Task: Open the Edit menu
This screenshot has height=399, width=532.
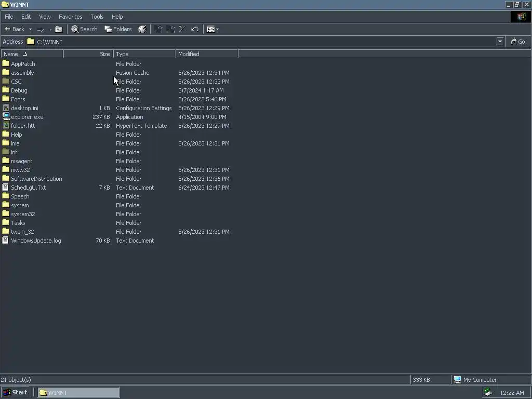Action: pyautogui.click(x=26, y=17)
